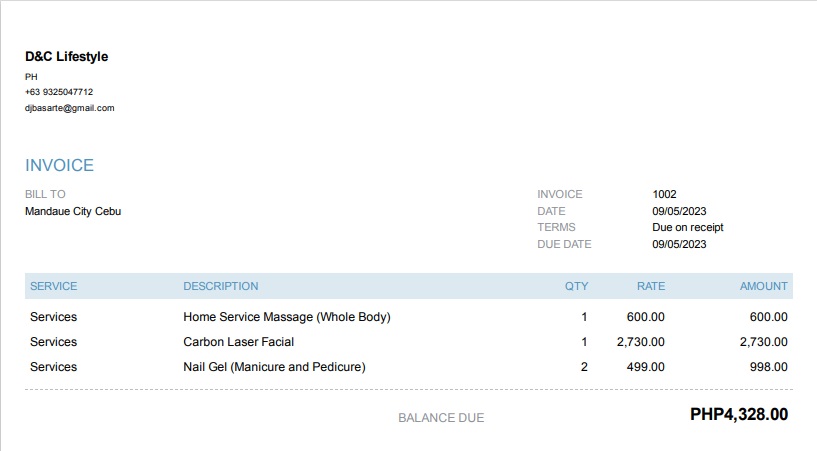Click the 998.00 amount value
817x451 pixels.
click(769, 367)
